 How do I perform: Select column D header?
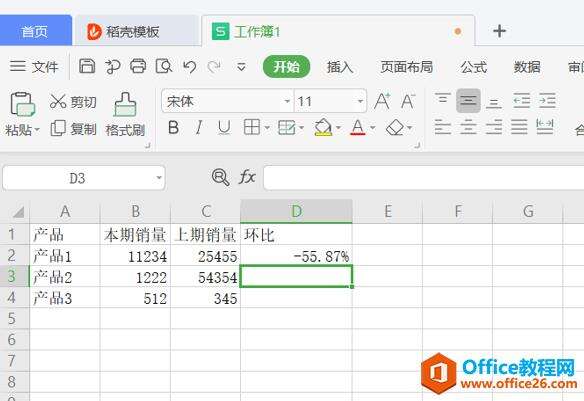point(296,211)
